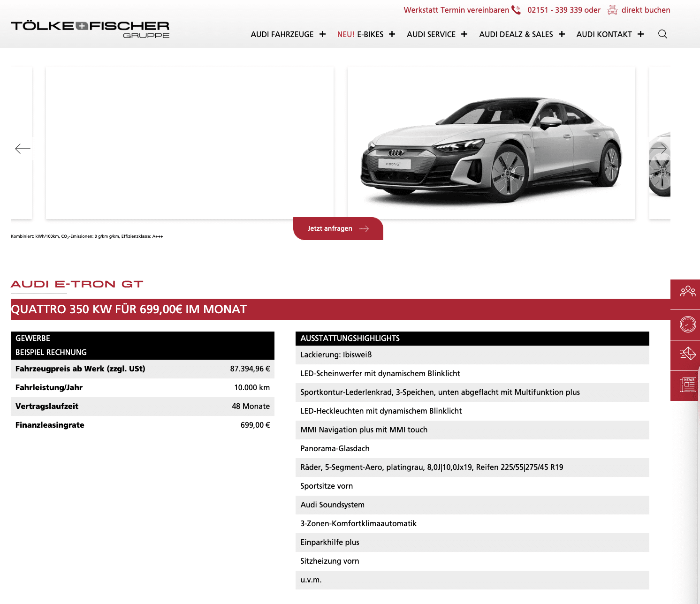Click the MMI Navigation plus row

tap(472, 430)
